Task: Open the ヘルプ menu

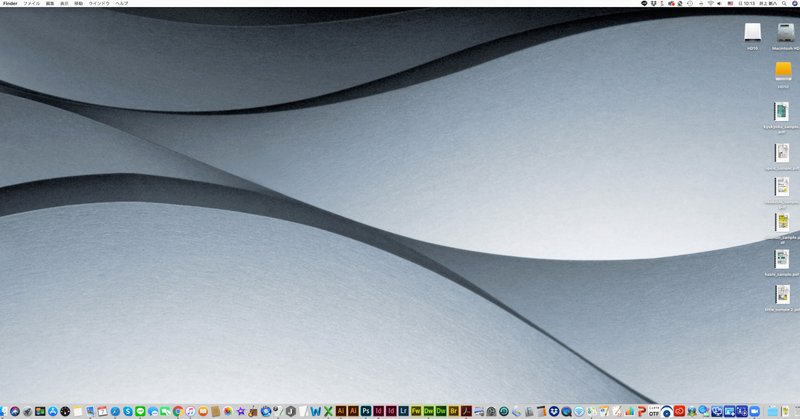Action: [121, 3]
